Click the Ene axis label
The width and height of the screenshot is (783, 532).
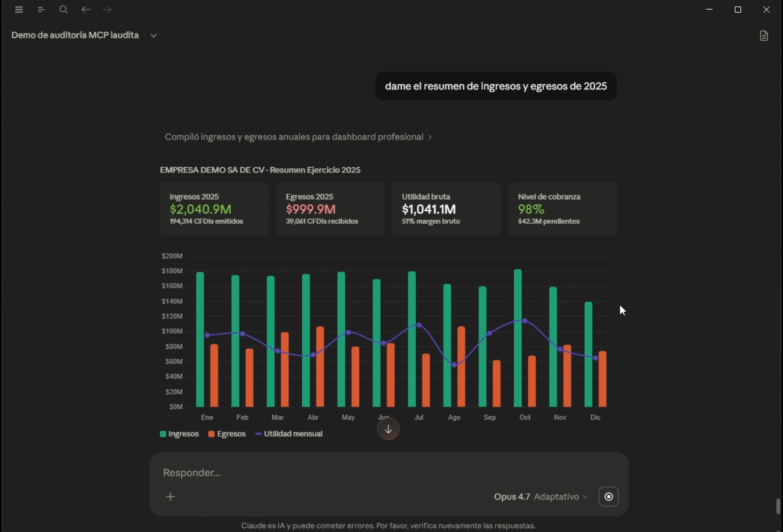point(207,418)
